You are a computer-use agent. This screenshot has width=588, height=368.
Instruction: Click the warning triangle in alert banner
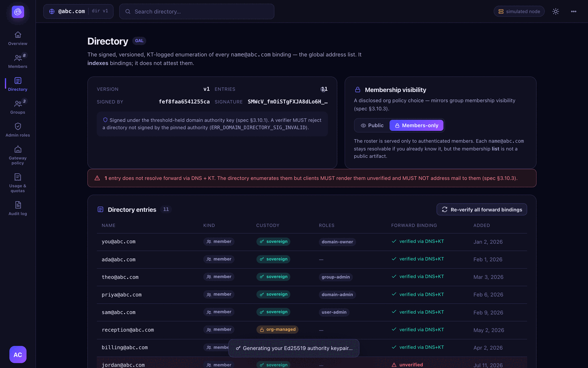(97, 178)
